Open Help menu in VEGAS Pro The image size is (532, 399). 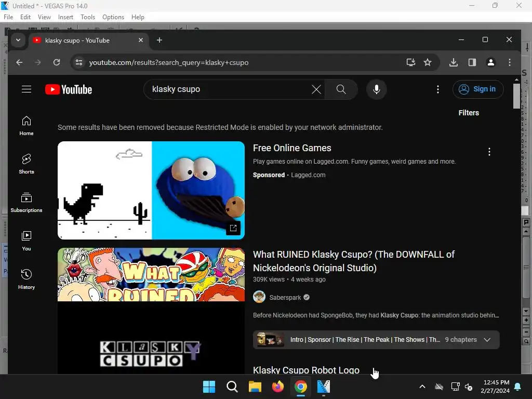pos(138,17)
